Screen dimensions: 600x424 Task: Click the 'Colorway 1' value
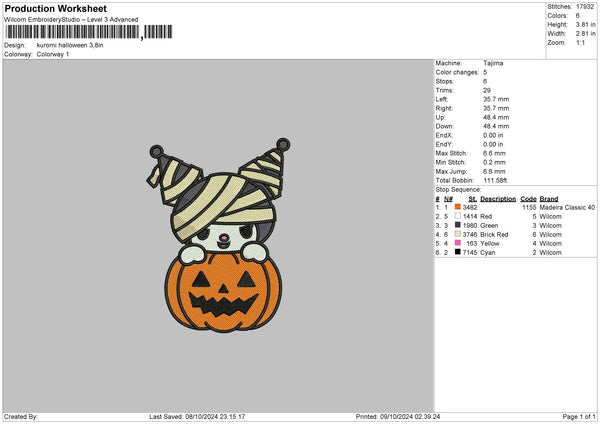coord(53,54)
